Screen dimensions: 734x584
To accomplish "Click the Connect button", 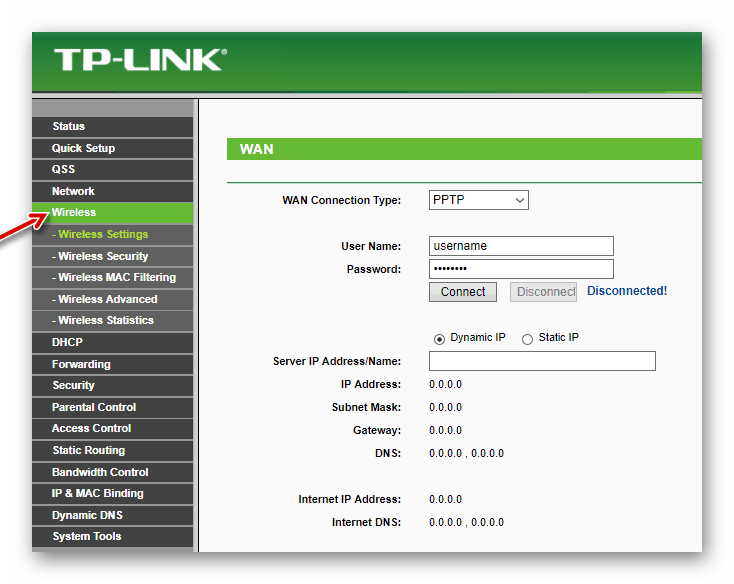I will (463, 292).
